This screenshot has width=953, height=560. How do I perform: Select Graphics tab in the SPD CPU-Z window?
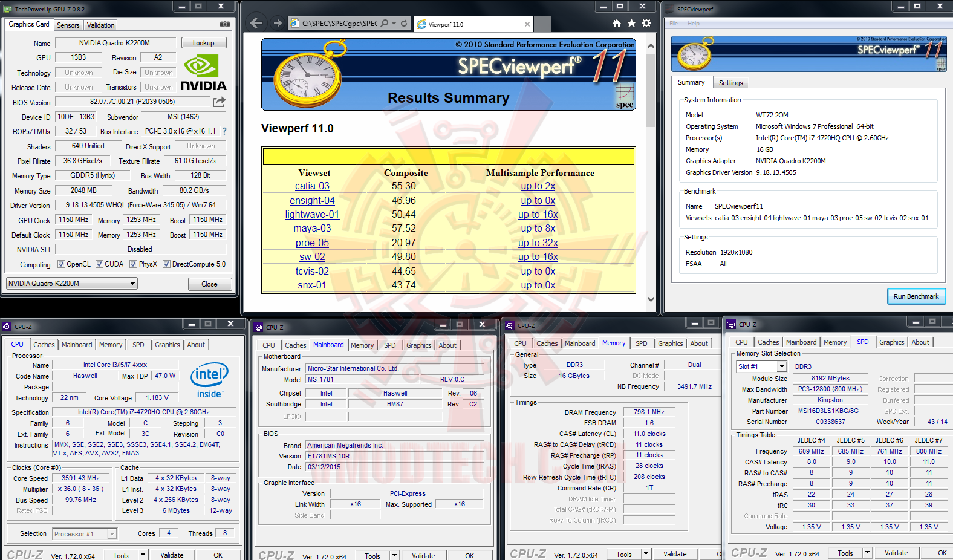click(x=891, y=342)
